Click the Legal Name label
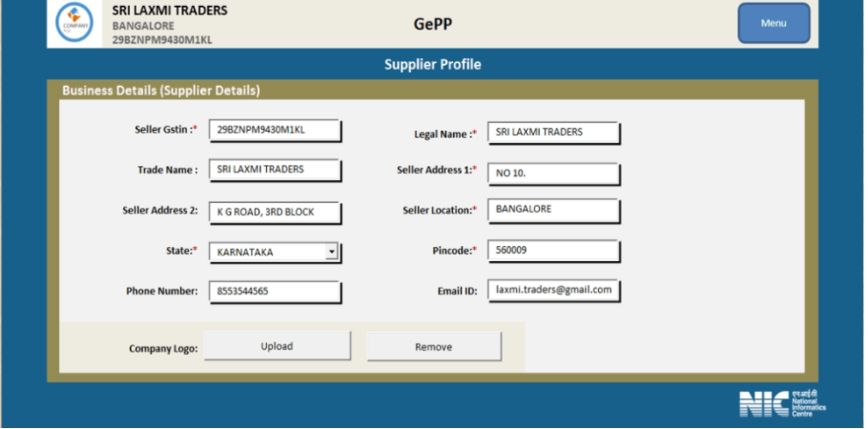This screenshot has width=868, height=429. click(x=445, y=134)
